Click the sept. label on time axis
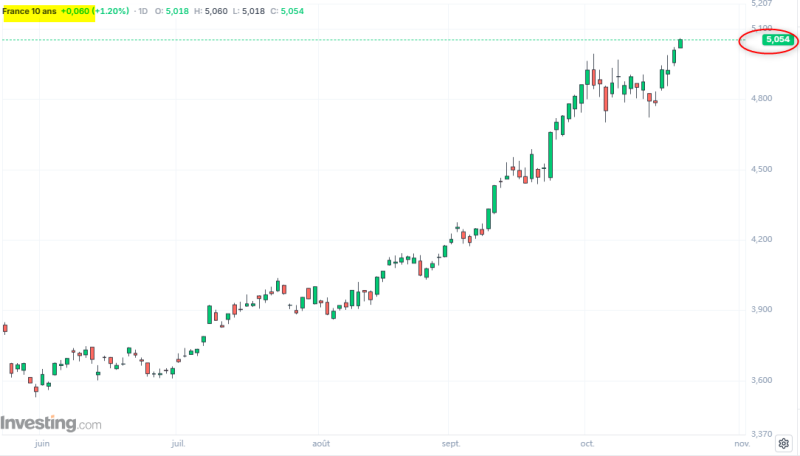The width and height of the screenshot is (800, 456). [451, 443]
